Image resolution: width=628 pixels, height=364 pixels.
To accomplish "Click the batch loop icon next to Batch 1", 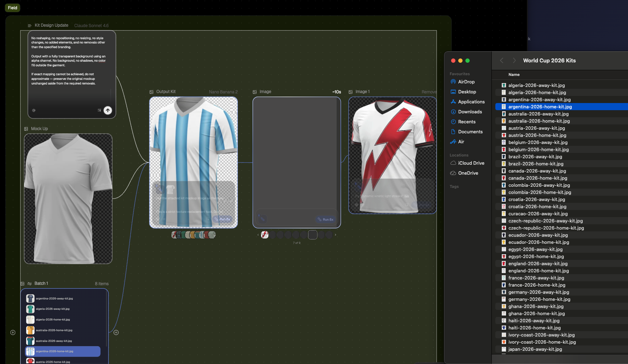I will pyautogui.click(x=30, y=284).
